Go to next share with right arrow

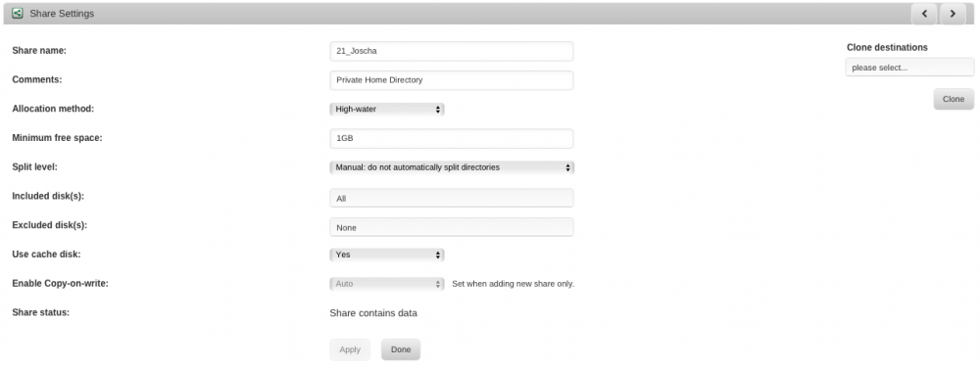tap(953, 13)
